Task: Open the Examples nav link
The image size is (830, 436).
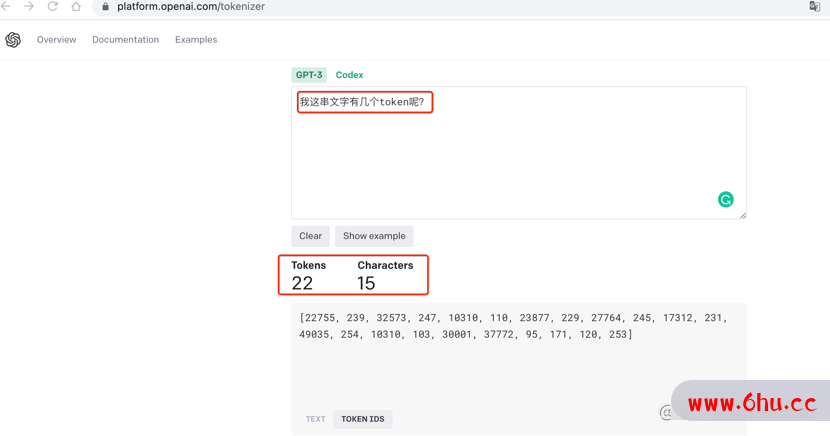Action: click(196, 40)
